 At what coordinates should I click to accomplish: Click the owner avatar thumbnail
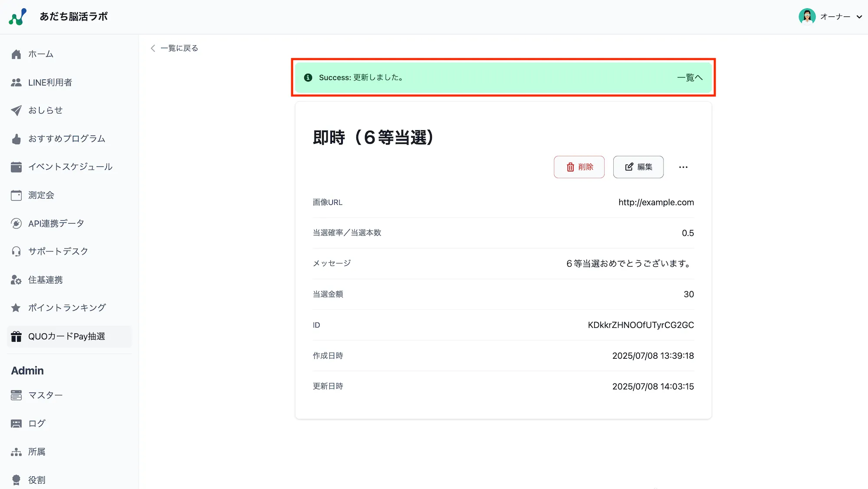[x=807, y=17]
